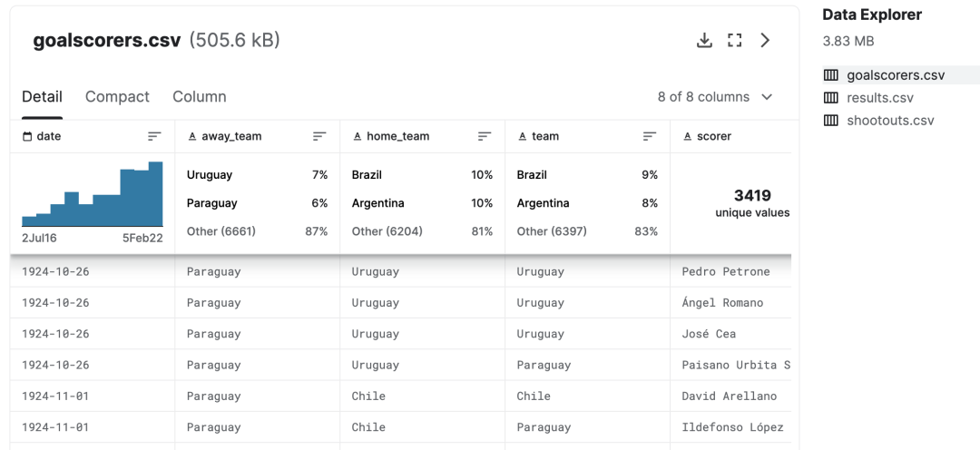
Task: Click the Other (6661) away_team entry
Action: coord(221,231)
